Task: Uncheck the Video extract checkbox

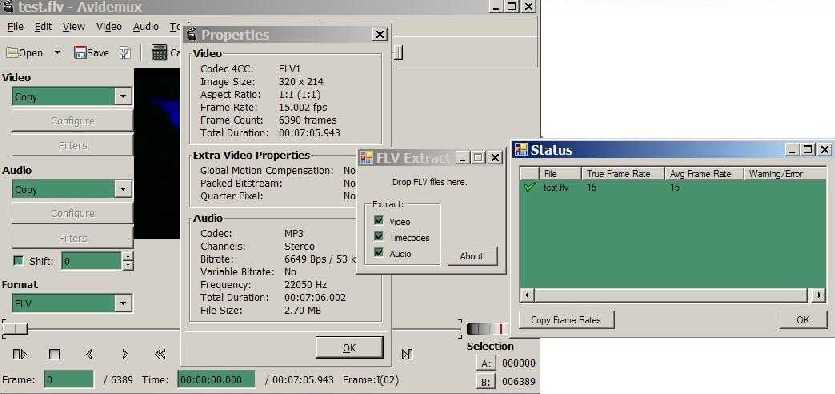Action: pos(379,220)
